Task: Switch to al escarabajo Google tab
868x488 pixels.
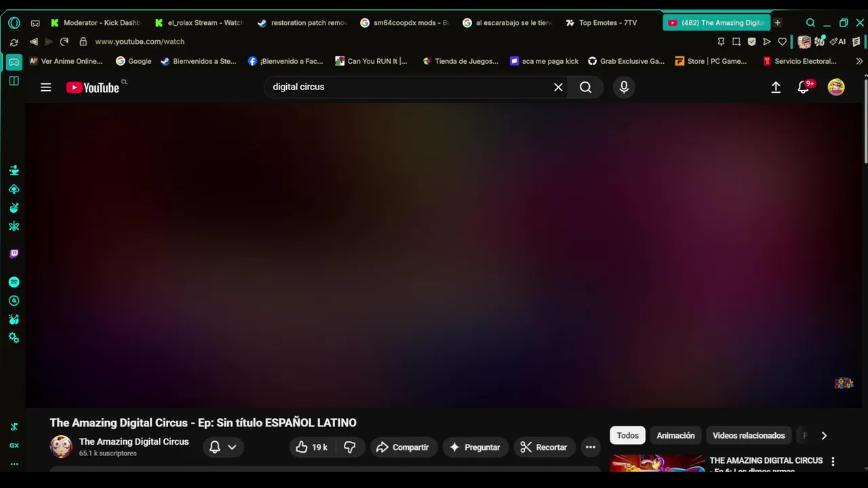Action: pos(507,23)
